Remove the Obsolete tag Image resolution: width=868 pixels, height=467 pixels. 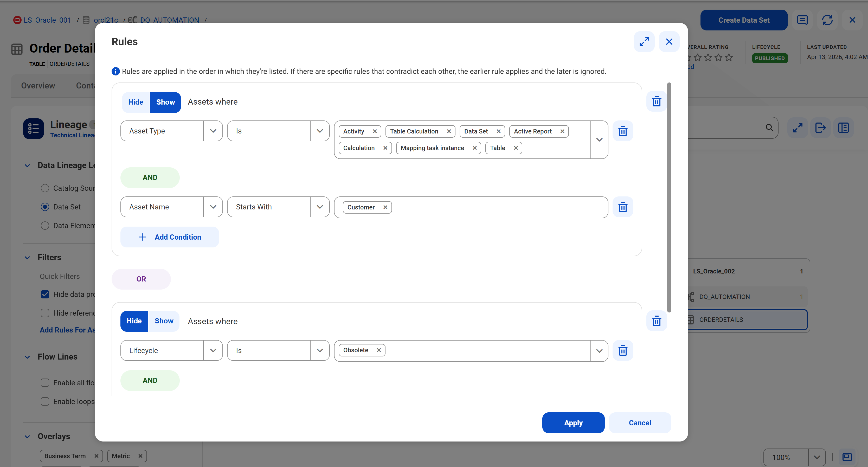(x=379, y=350)
